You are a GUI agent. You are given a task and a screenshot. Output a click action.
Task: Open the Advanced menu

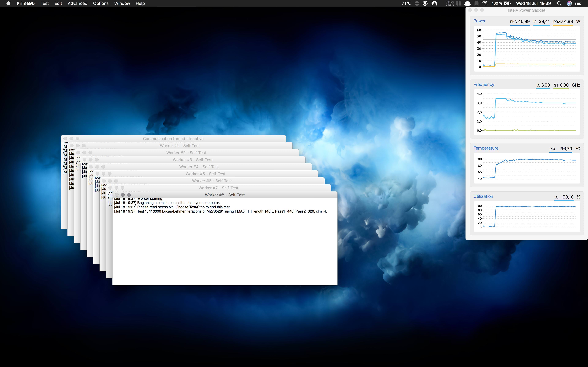click(77, 3)
